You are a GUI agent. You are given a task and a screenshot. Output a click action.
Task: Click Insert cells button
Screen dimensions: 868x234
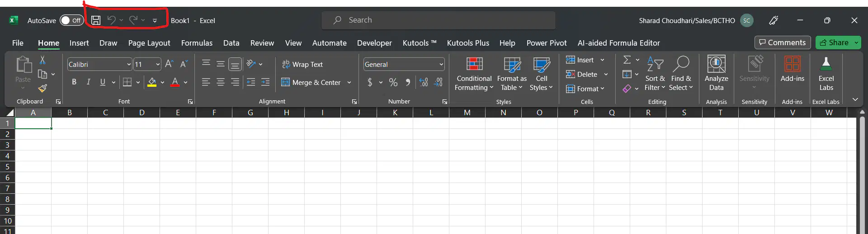(580, 60)
